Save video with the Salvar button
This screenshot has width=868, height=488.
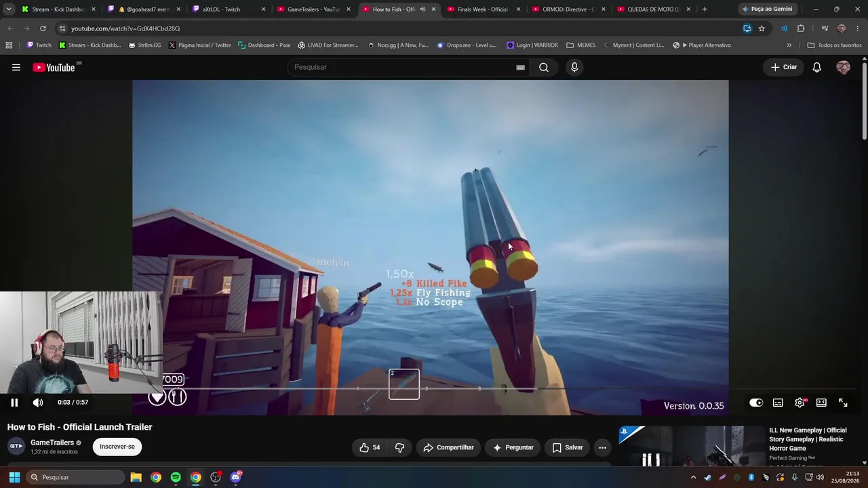(568, 447)
